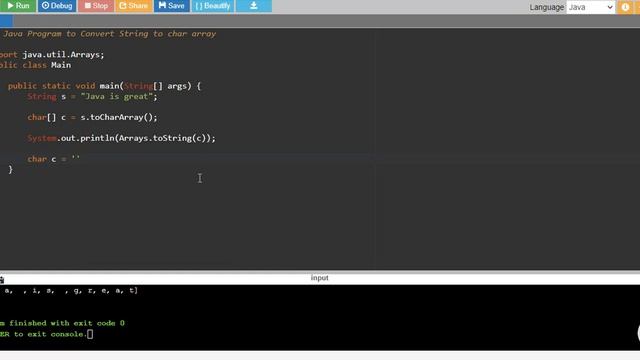This screenshot has width=640, height=360.
Task: Click the orange info icon beside Language
Action: [625, 7]
